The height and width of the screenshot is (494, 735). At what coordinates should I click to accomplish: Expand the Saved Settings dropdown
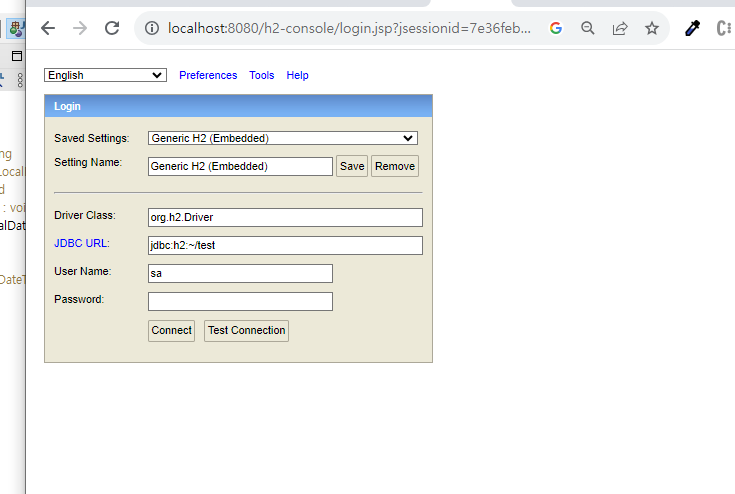coord(283,138)
